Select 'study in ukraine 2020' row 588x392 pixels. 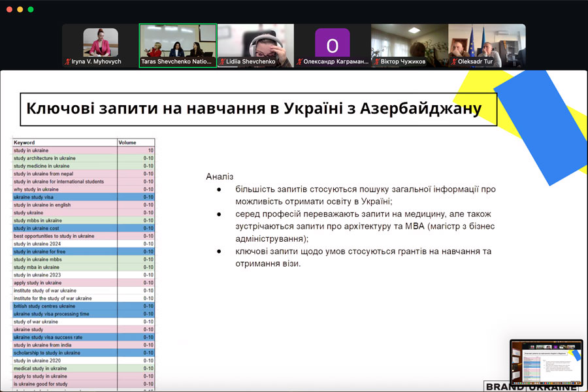(83, 361)
